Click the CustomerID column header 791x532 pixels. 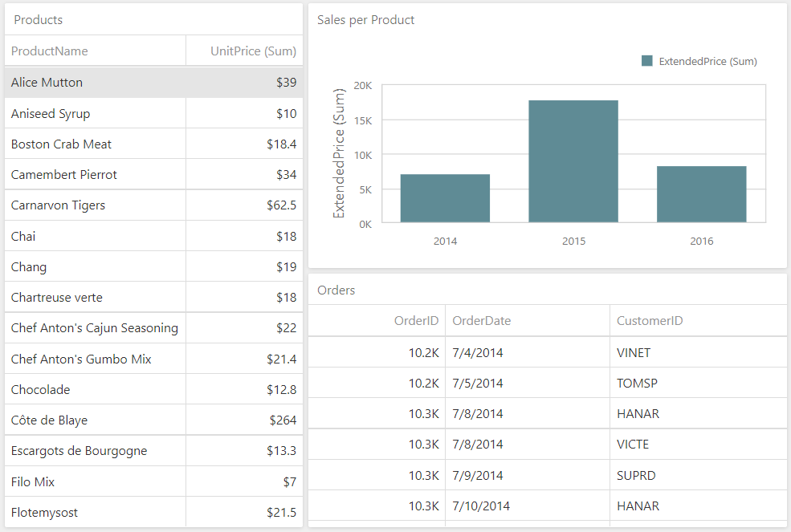(650, 321)
